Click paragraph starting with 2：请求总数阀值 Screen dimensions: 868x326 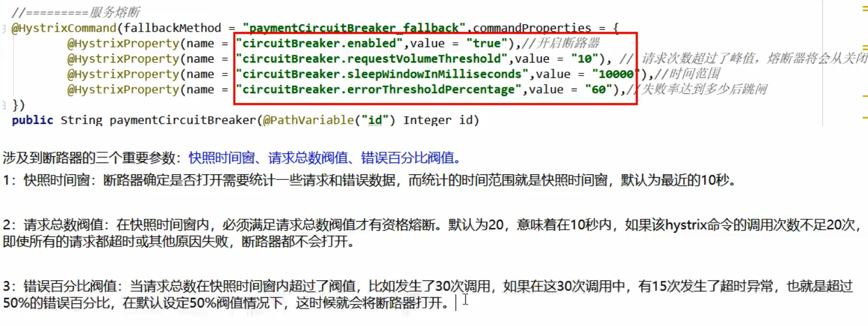coord(434,234)
